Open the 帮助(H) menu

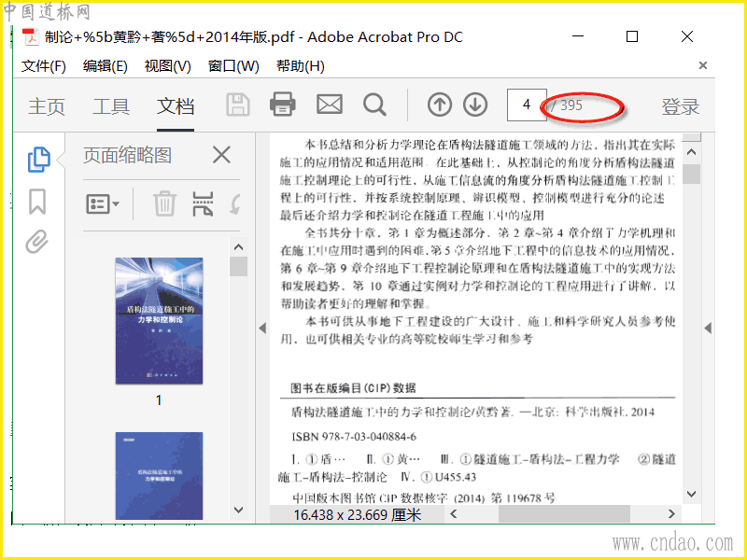(x=300, y=65)
